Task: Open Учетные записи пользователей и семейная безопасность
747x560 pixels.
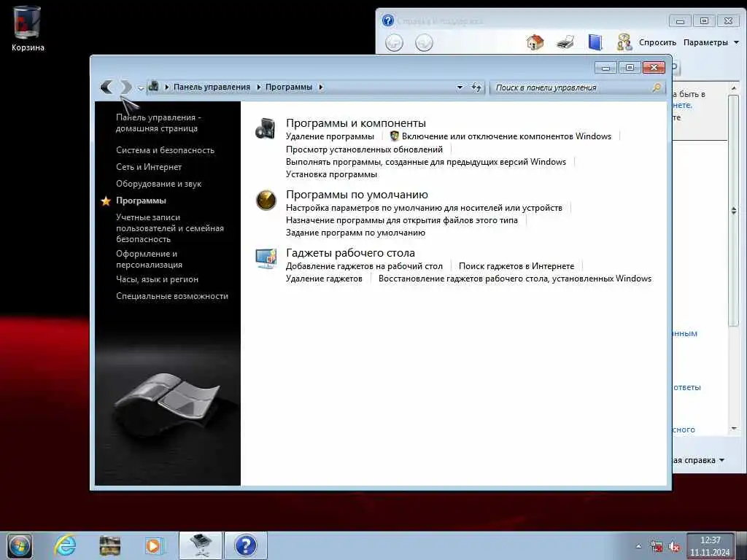Action: [x=169, y=228]
